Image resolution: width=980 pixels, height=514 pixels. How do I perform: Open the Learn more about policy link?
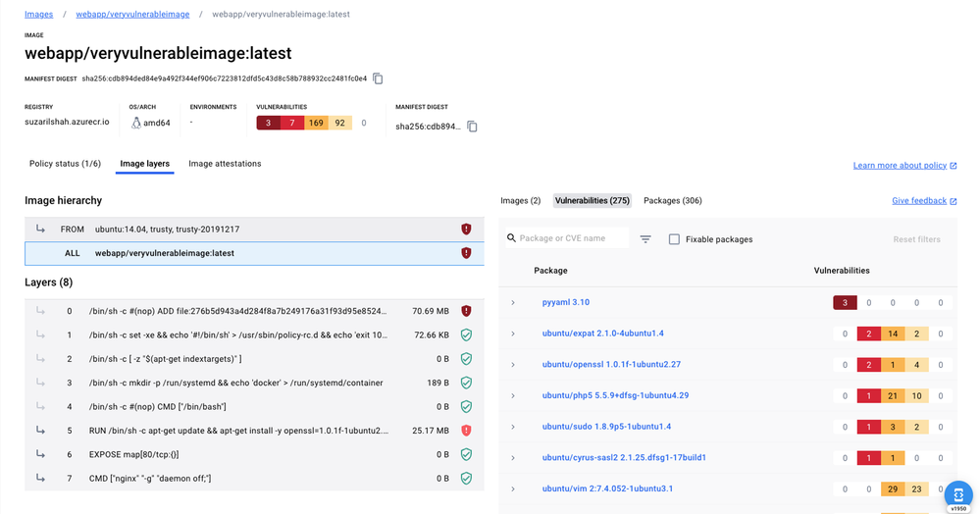pos(900,166)
